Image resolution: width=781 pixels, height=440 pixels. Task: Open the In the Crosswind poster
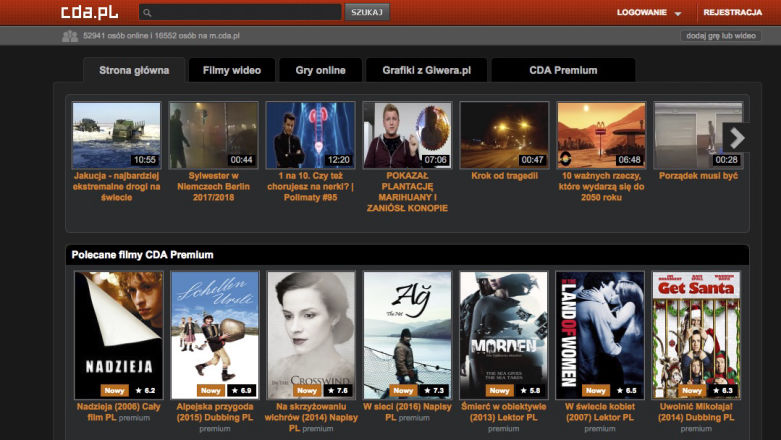pos(311,335)
